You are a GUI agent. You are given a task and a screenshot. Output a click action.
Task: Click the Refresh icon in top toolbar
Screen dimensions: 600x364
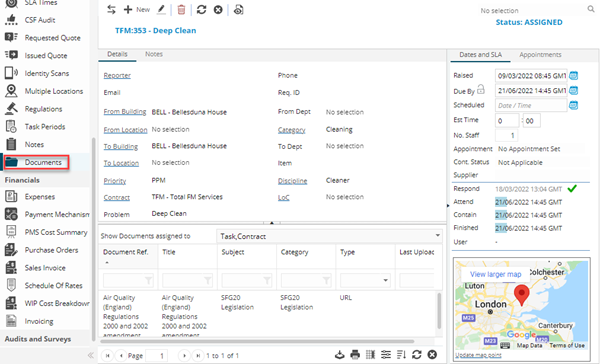click(x=201, y=10)
